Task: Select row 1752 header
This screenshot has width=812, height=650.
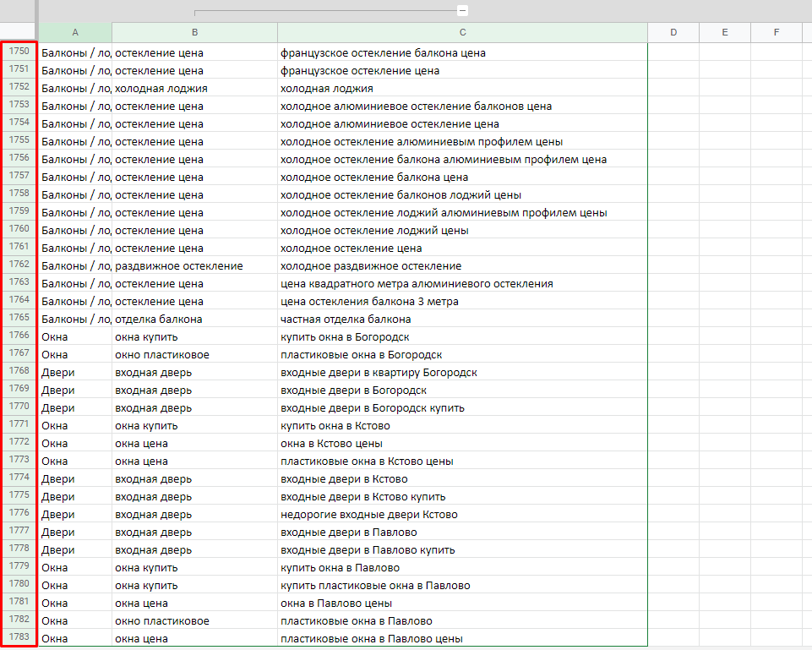Action: tap(19, 86)
